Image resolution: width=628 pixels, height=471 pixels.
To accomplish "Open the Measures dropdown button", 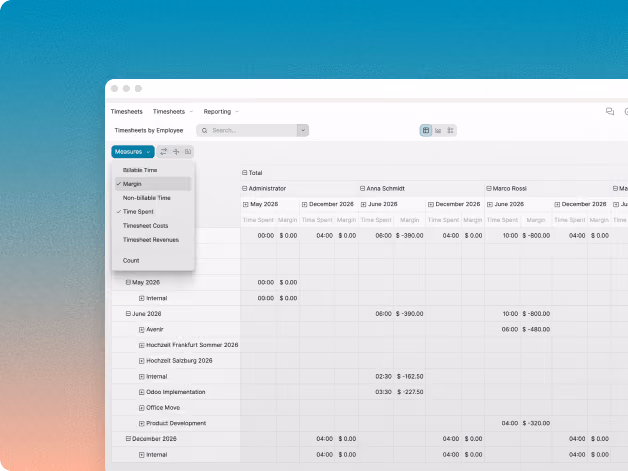I will 133,151.
